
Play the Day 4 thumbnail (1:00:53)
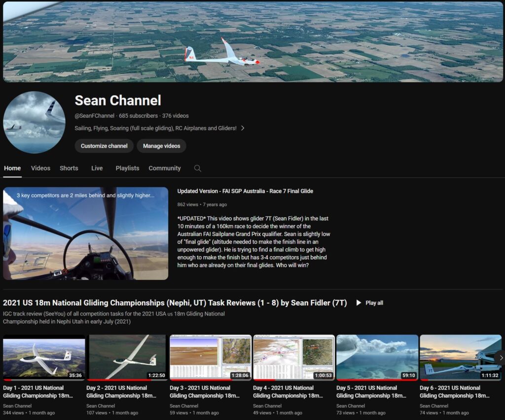[294, 357]
